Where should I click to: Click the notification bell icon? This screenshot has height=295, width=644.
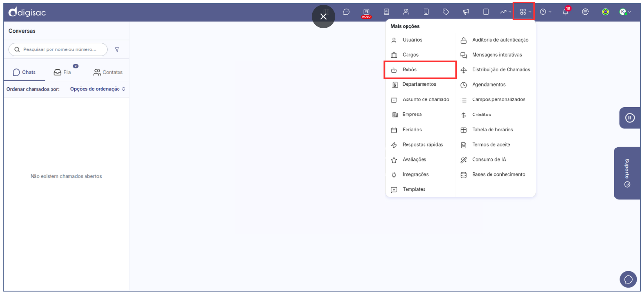[566, 12]
